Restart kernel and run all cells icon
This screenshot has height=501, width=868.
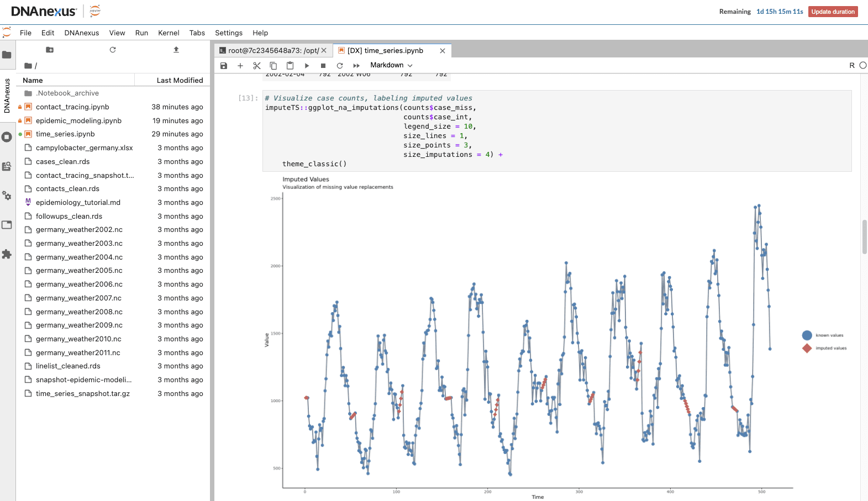[356, 66]
